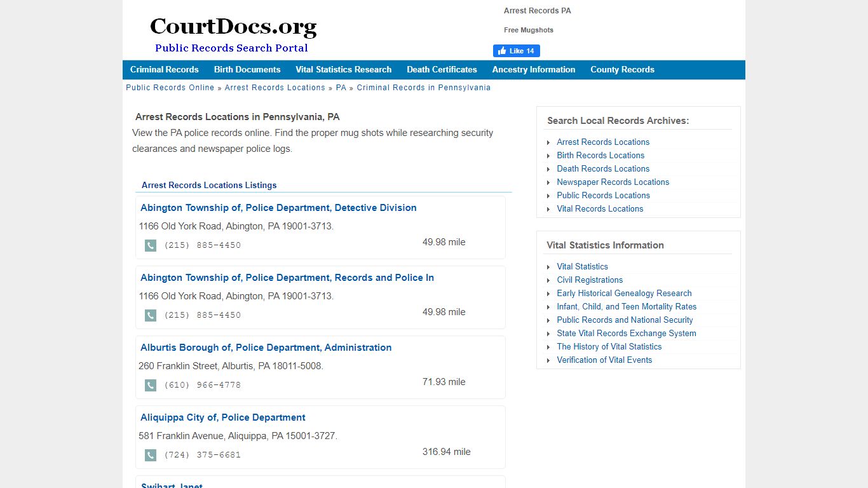868x488 pixels.
Task: Click Vital Statistics Information heading
Action: point(605,245)
